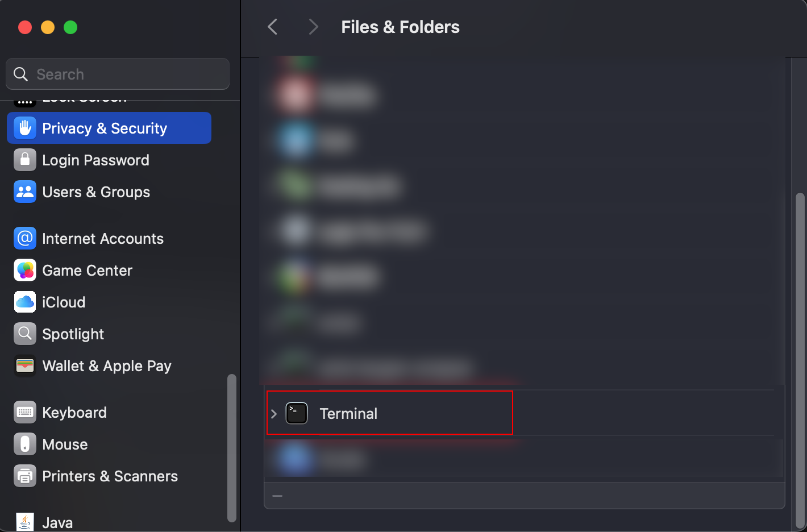This screenshot has height=532, width=807.
Task: Select the Users & Groups icon
Action: coord(25,192)
